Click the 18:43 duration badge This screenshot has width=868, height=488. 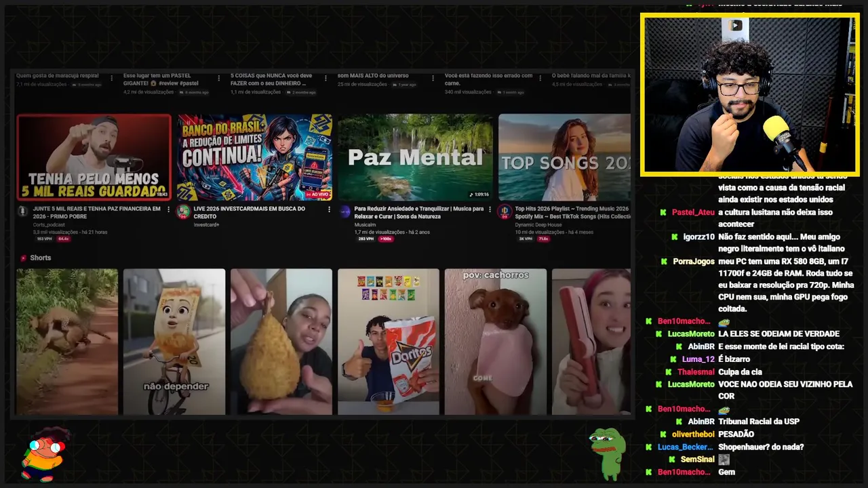(x=161, y=194)
